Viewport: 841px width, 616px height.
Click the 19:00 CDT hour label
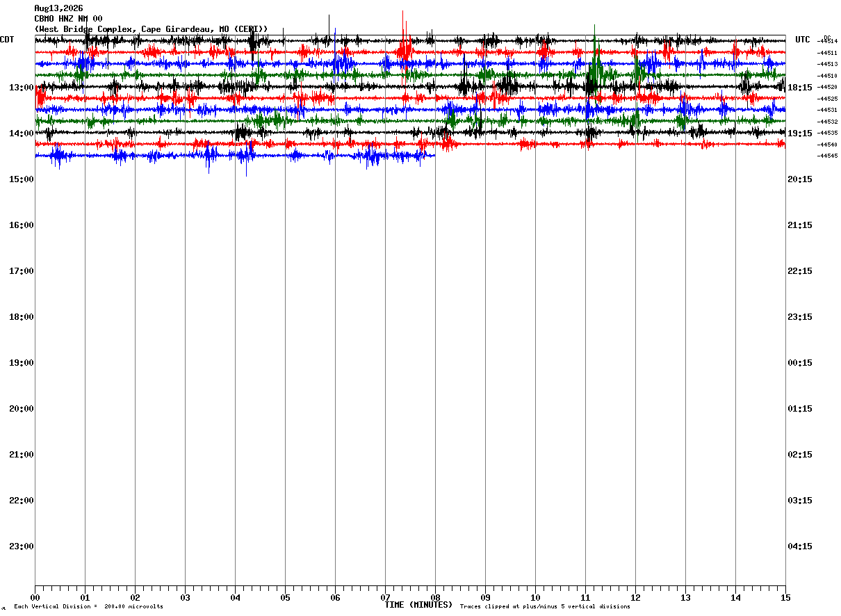[x=22, y=363]
